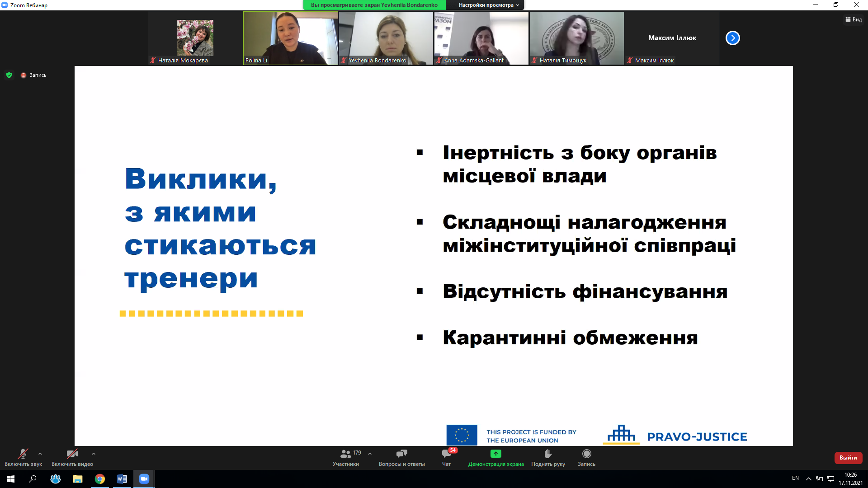
Task: Open Questions and Answers panel
Action: click(401, 454)
